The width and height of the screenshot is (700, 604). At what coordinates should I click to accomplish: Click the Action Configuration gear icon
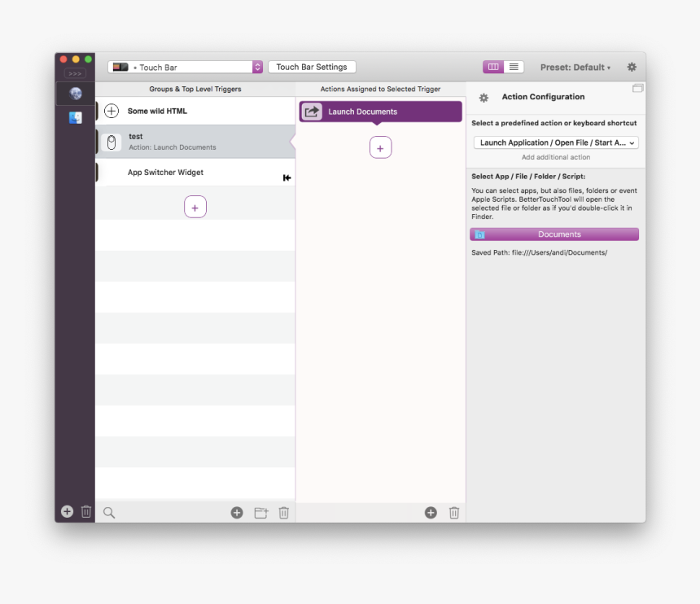point(483,98)
